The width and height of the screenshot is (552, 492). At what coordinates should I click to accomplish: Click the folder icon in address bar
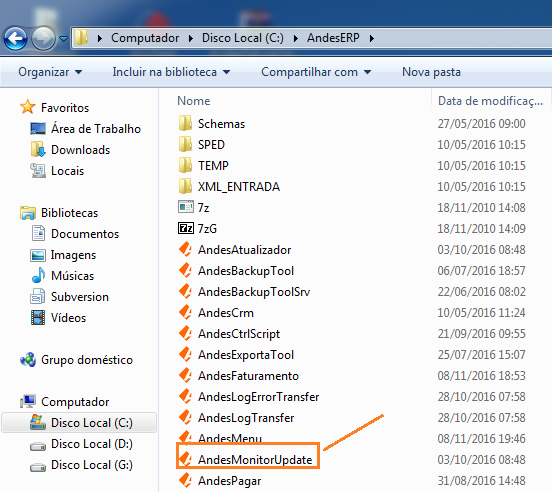click(82, 37)
